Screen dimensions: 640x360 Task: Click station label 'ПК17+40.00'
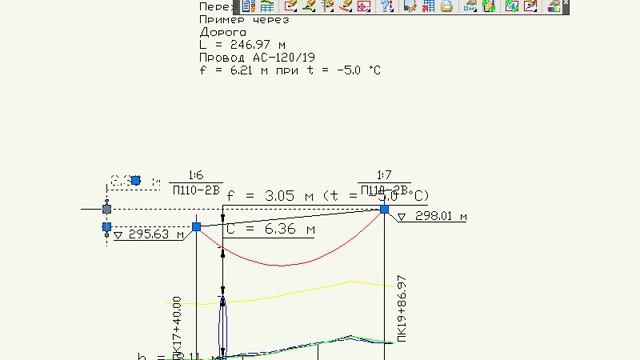click(x=177, y=328)
